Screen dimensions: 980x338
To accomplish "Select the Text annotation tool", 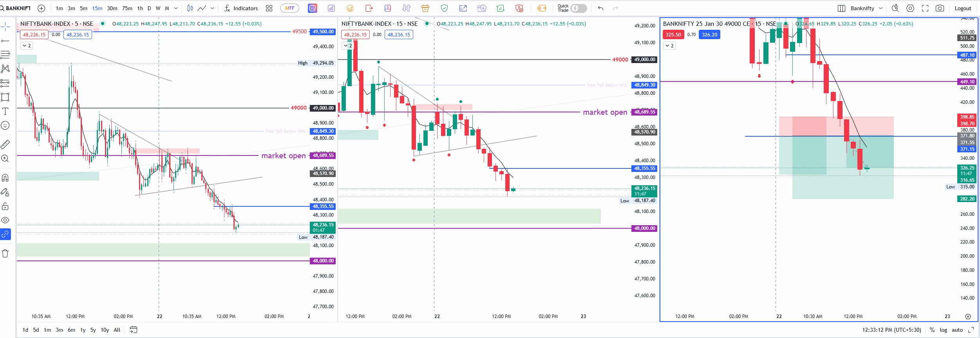I will tap(5, 111).
